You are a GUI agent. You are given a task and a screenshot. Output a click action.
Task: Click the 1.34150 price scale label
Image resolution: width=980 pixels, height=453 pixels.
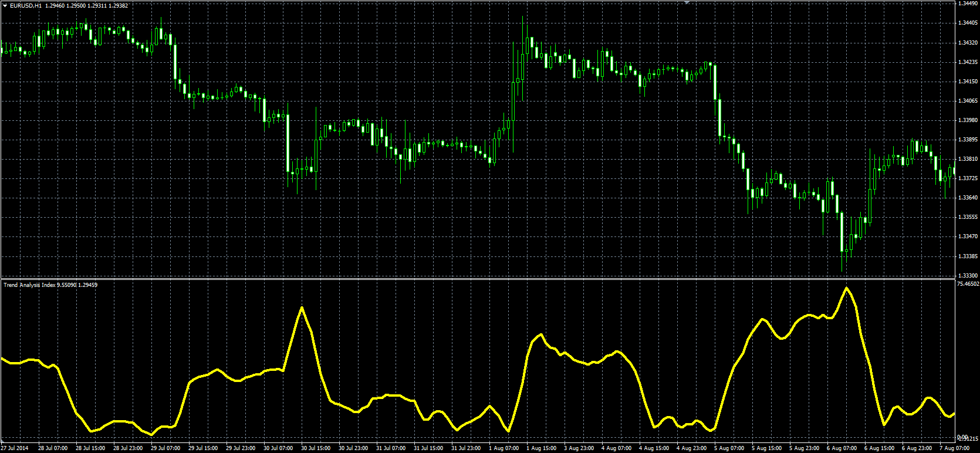[x=967, y=81]
